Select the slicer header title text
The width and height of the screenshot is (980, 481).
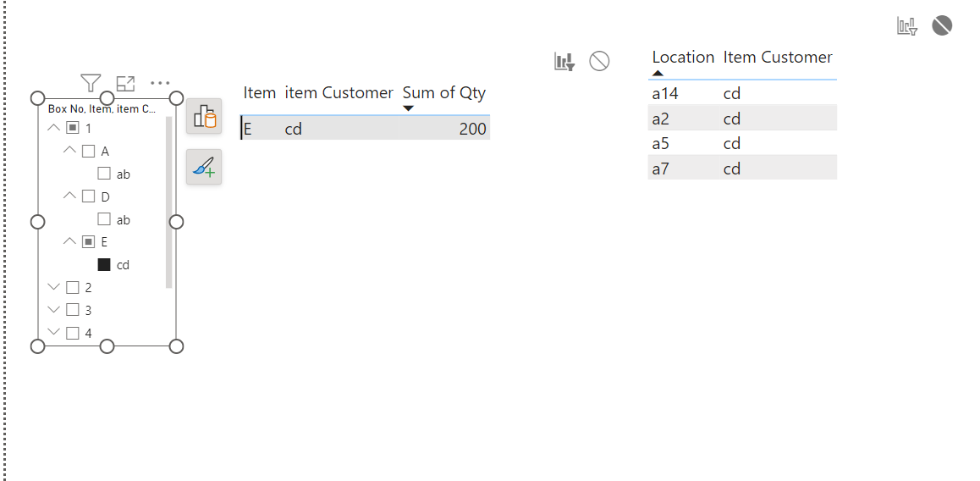(x=102, y=109)
